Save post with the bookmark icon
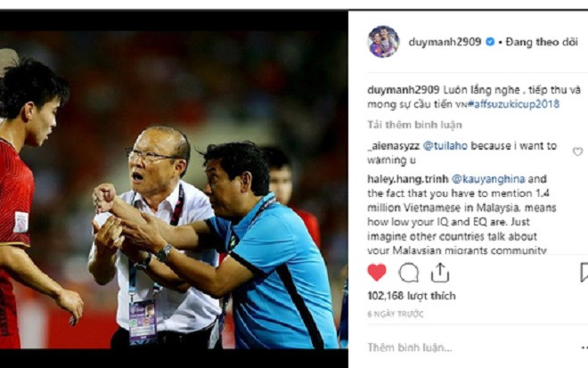This screenshot has height=368, width=588. [584, 273]
